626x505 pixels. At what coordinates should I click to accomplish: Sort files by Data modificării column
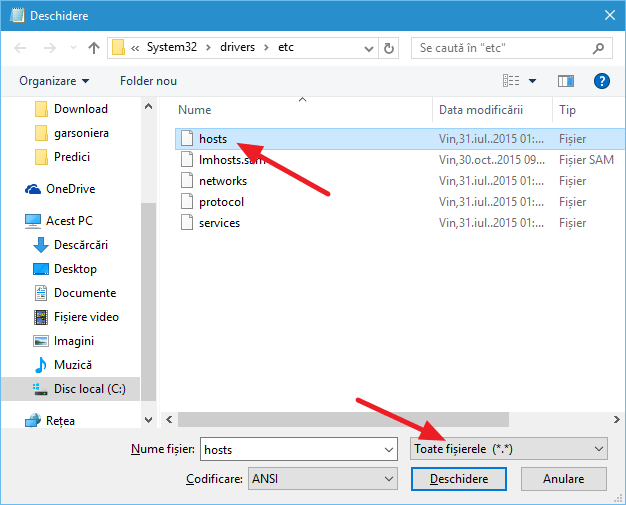(x=481, y=110)
